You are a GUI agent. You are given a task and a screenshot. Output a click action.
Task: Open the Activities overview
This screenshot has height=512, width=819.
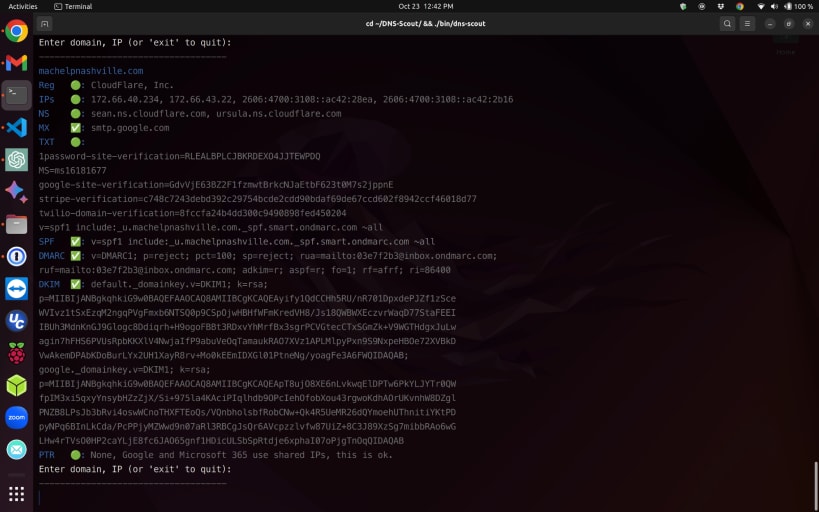point(23,6)
